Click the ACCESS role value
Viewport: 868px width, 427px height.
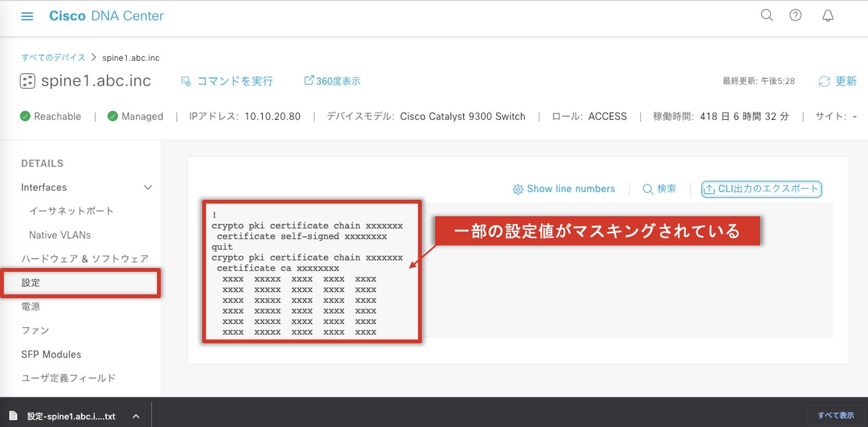pos(607,116)
